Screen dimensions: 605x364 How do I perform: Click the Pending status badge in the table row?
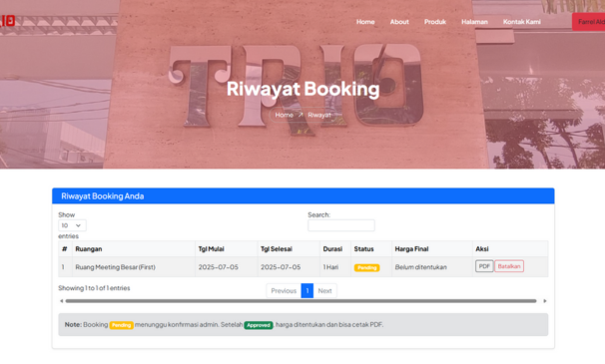(367, 267)
